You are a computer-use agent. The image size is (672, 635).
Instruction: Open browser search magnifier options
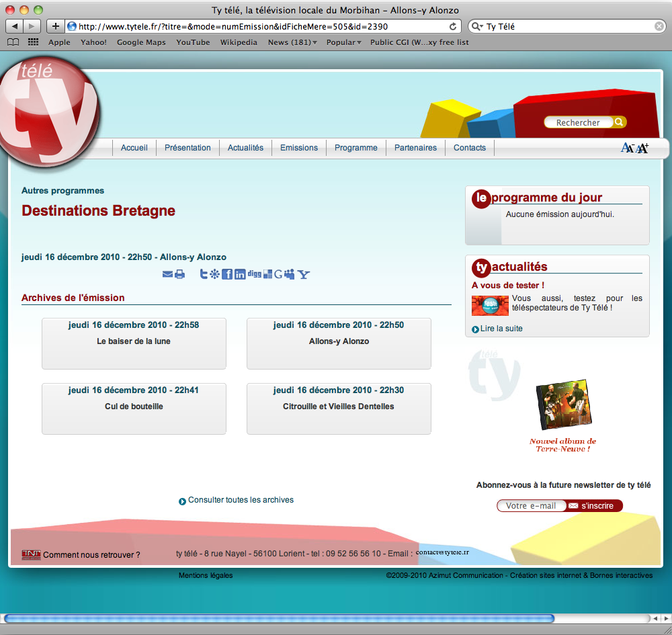pyautogui.click(x=477, y=27)
